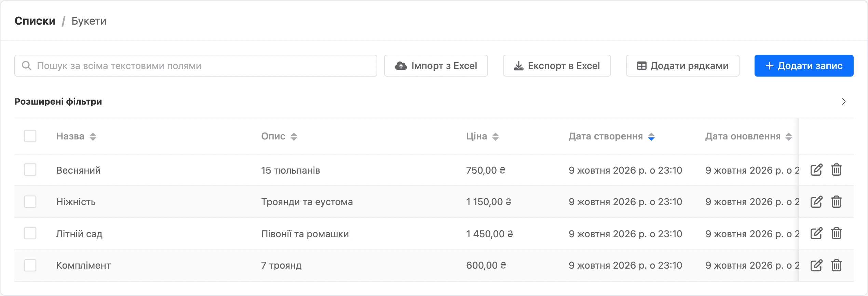The width and height of the screenshot is (868, 296).
Task: Select the Весняний row checkbox
Action: coord(30,170)
